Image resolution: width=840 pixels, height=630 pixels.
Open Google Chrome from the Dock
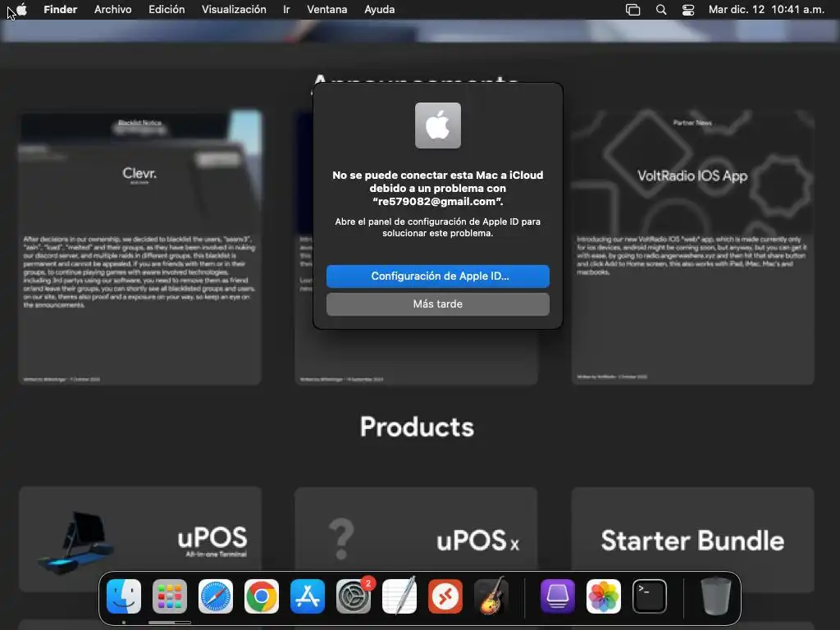(262, 596)
